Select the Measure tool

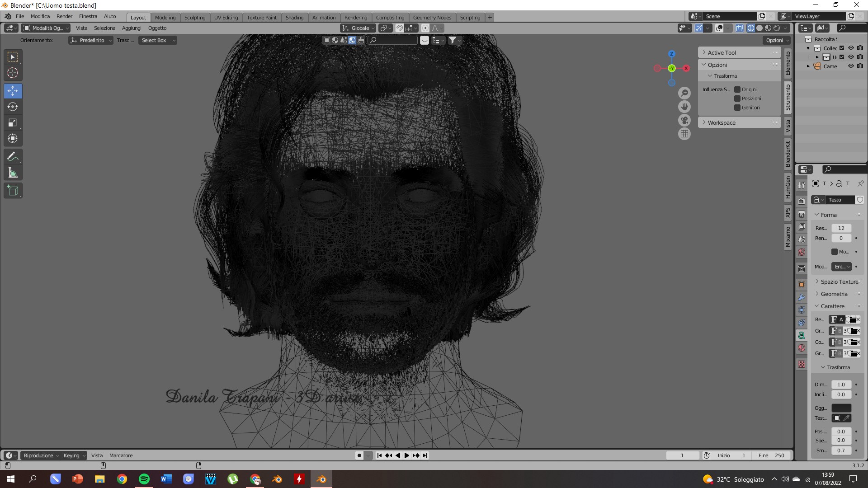13,173
